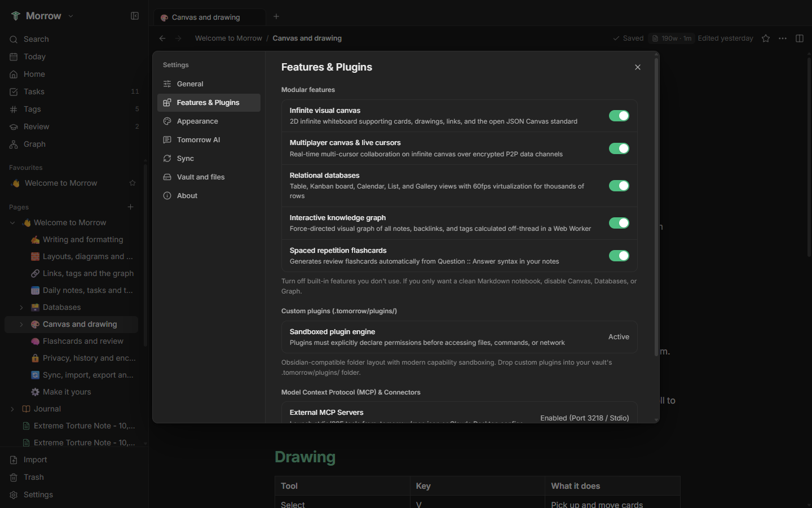Open Tomorrow AI settings
This screenshot has width=812, height=508.
point(209,140)
